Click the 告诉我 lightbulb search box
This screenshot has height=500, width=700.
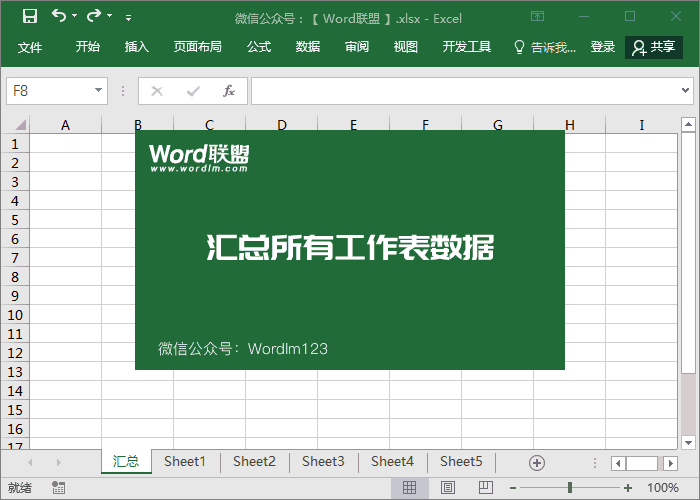pyautogui.click(x=545, y=47)
